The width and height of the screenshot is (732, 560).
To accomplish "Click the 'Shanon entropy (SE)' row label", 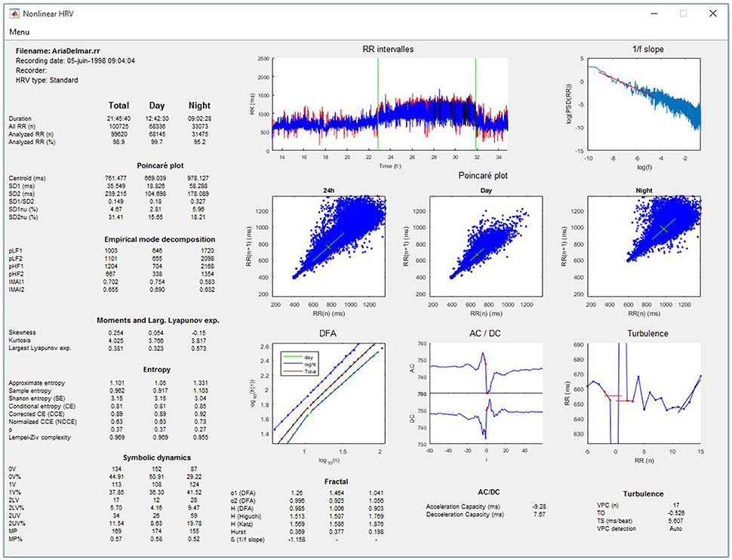I will [37, 398].
